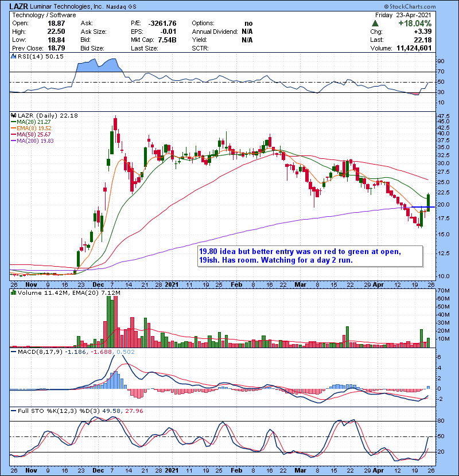459x476 pixels.
Task: Click the LAZR (Daily) 22.18 chart title
Action: (48, 115)
